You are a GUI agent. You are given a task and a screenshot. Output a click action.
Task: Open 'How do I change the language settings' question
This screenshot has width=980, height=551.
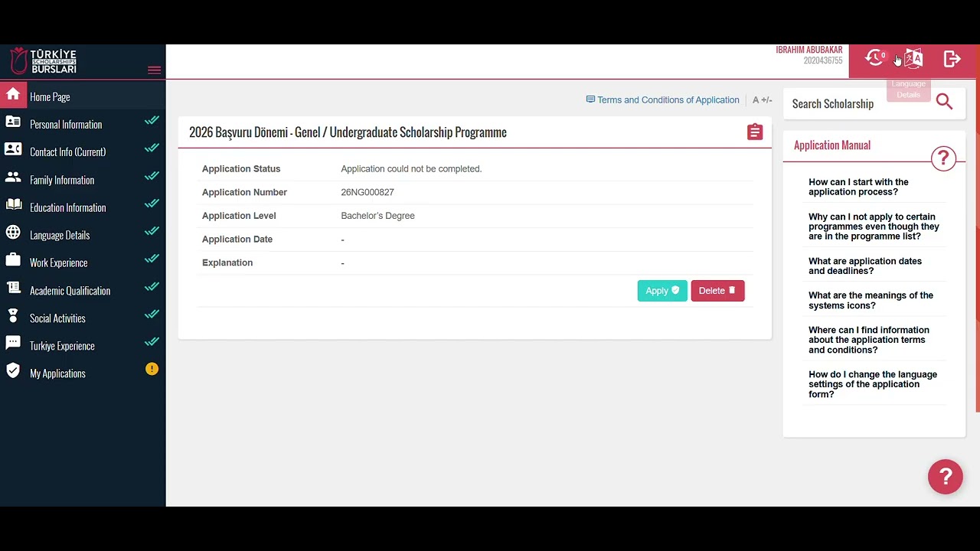click(x=873, y=384)
